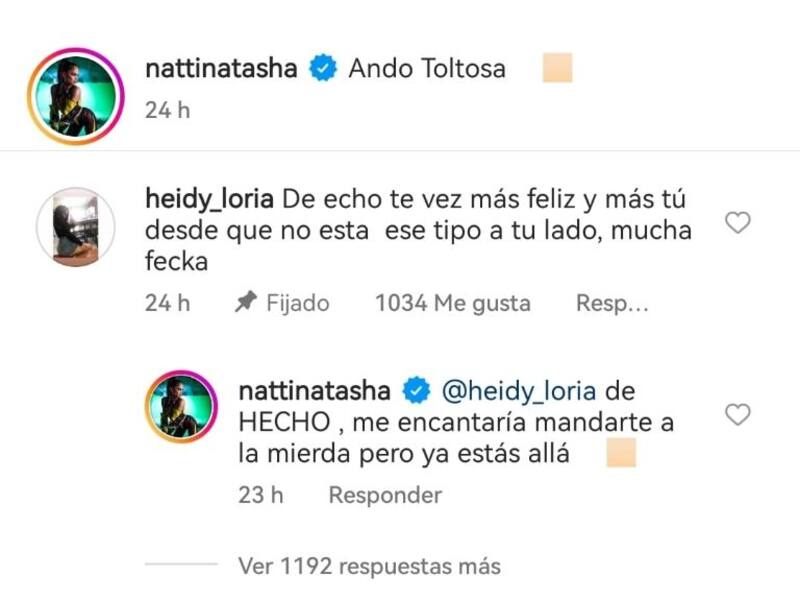
Task: Click the verified badge beside the top nattinatasha name
Action: (x=323, y=69)
